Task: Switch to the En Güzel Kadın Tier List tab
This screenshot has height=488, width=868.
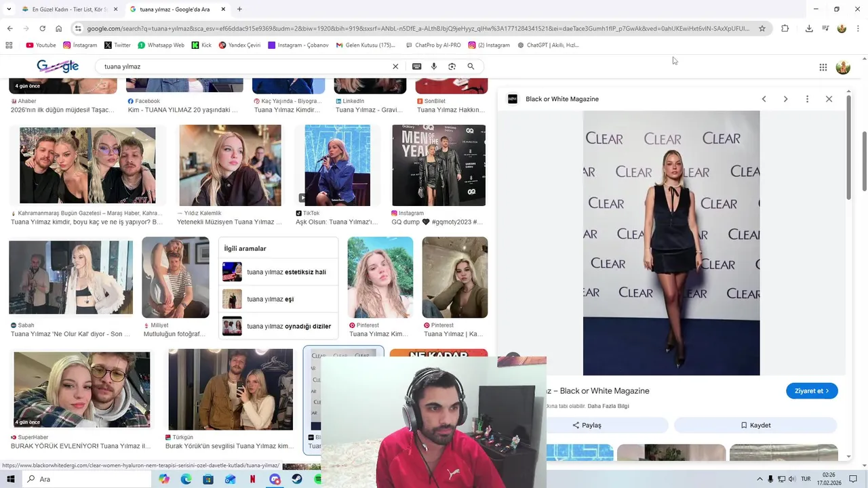Action: coord(70,9)
